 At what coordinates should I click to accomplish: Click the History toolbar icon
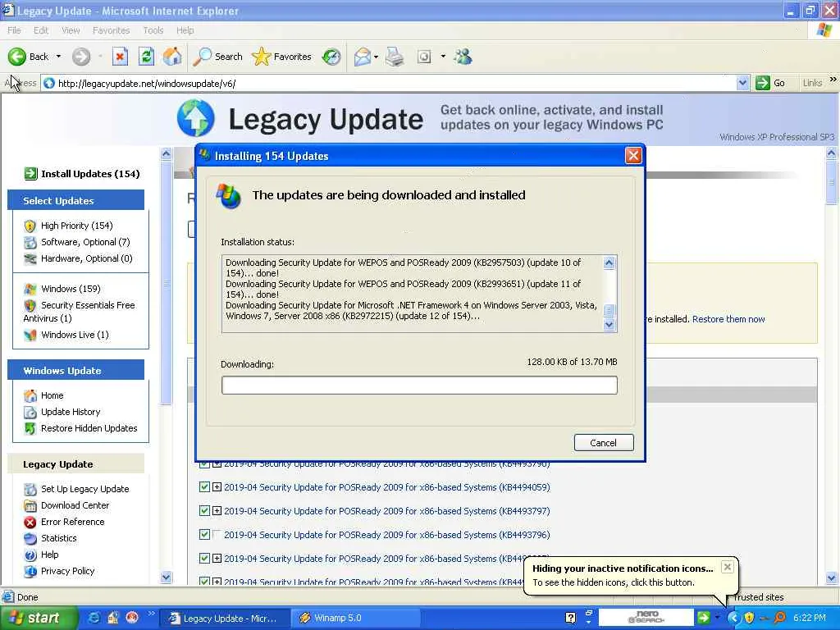[x=331, y=57]
